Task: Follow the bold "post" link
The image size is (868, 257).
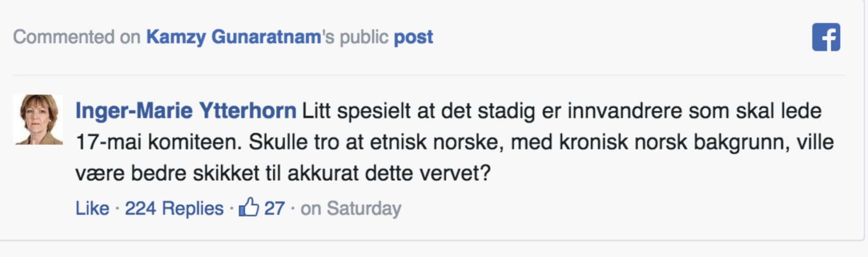Action: [x=413, y=37]
